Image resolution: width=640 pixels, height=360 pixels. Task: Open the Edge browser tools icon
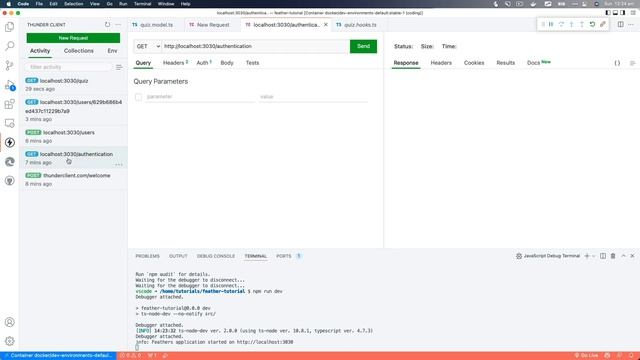(x=9, y=162)
